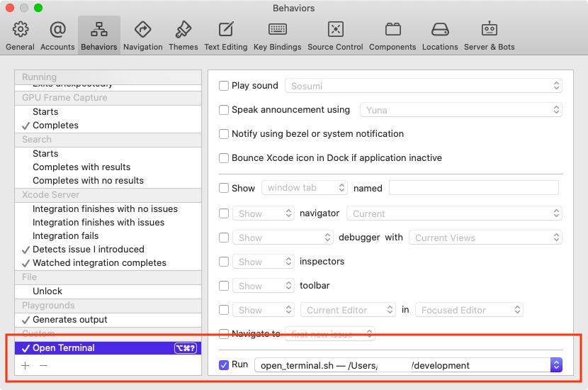
Task: Select the Open Terminal custom behavior
Action: tap(108, 348)
